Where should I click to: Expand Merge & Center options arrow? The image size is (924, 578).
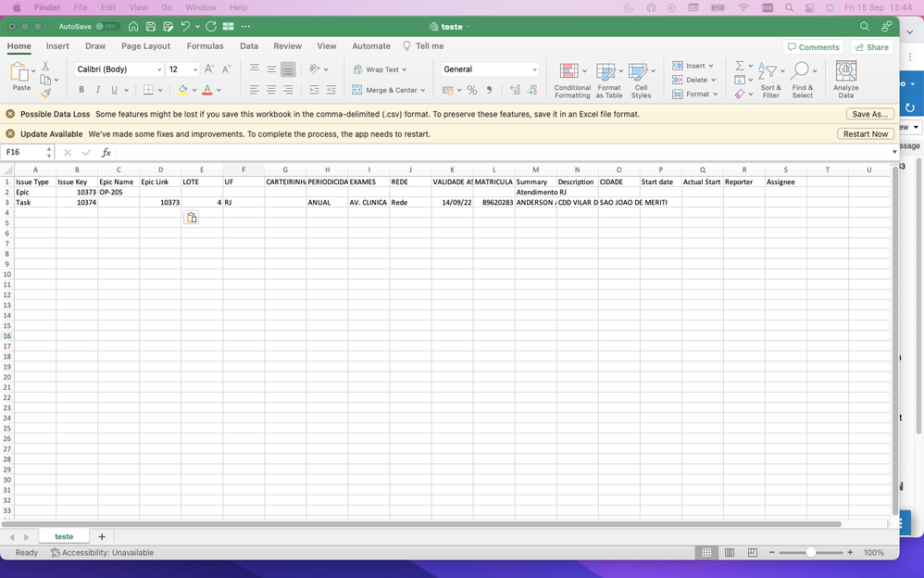click(423, 90)
